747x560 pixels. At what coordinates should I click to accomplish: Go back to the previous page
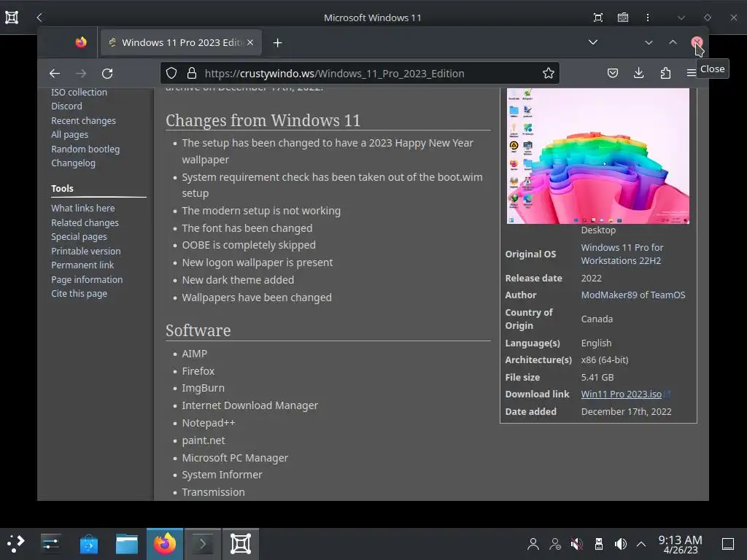pos(55,74)
